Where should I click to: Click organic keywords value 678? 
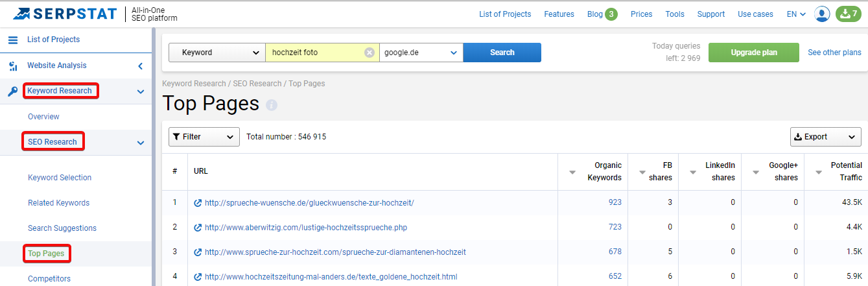[x=615, y=252]
